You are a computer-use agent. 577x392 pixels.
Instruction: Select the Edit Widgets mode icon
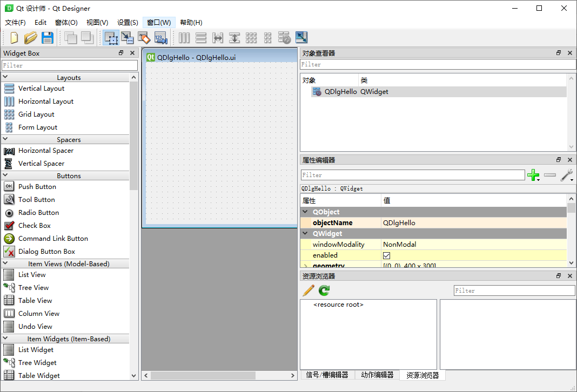click(111, 38)
